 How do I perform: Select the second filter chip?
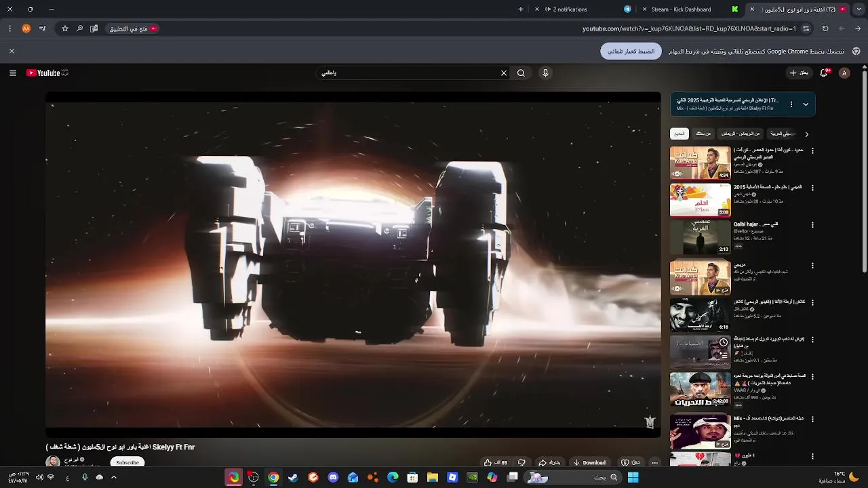click(x=703, y=134)
